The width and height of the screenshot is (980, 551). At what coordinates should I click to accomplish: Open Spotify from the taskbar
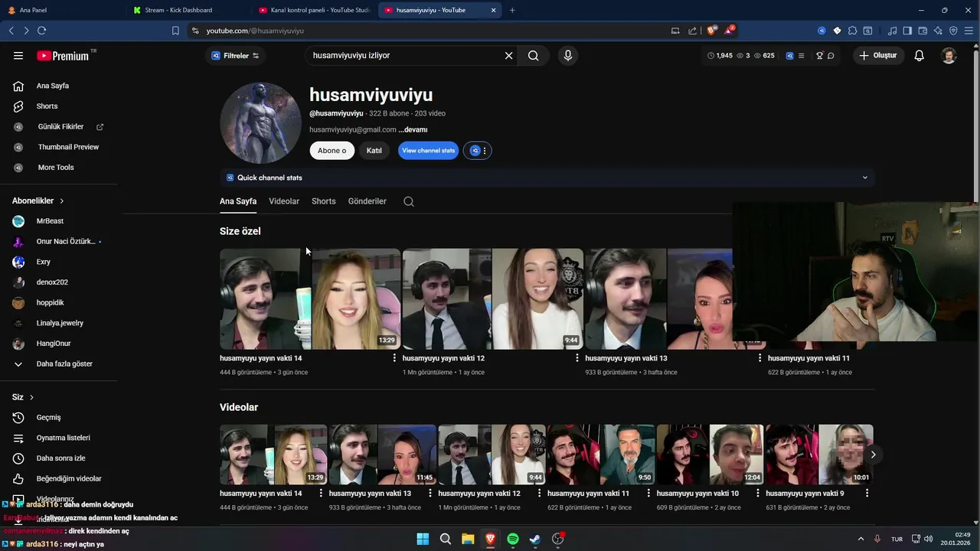[513, 539]
